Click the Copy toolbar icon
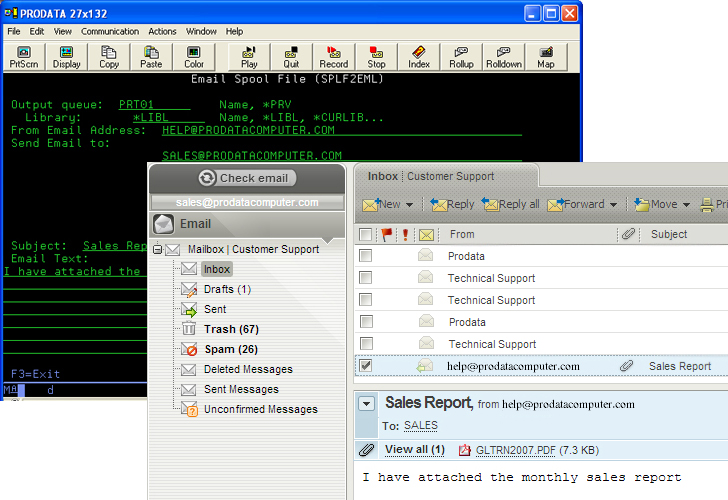 pos(109,57)
